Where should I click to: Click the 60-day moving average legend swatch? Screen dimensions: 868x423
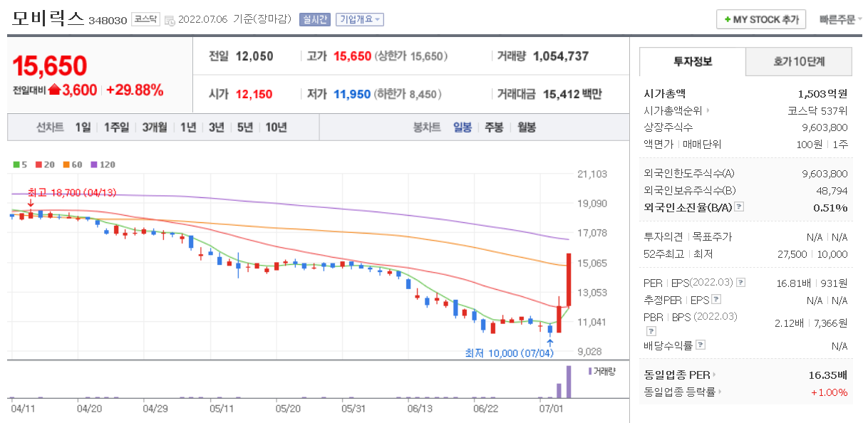tap(66, 164)
